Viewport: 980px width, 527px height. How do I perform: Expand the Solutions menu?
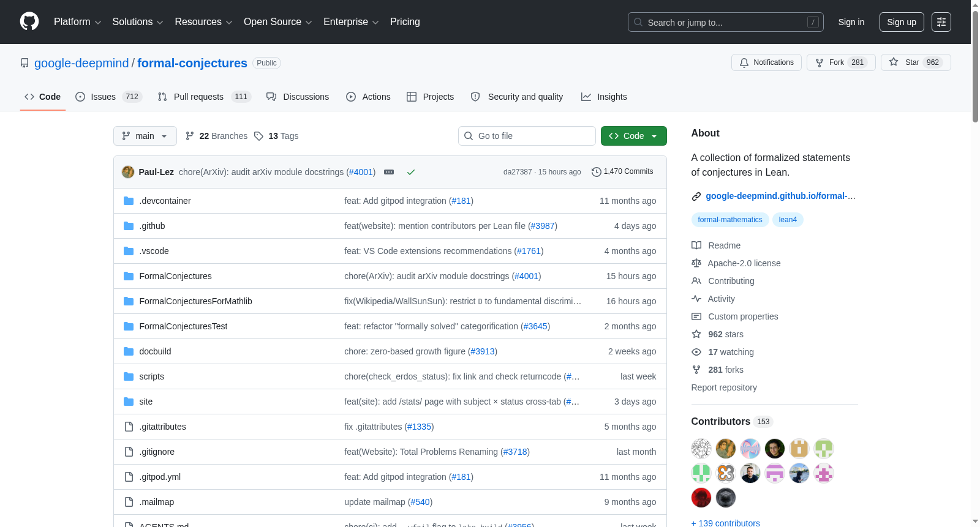138,22
